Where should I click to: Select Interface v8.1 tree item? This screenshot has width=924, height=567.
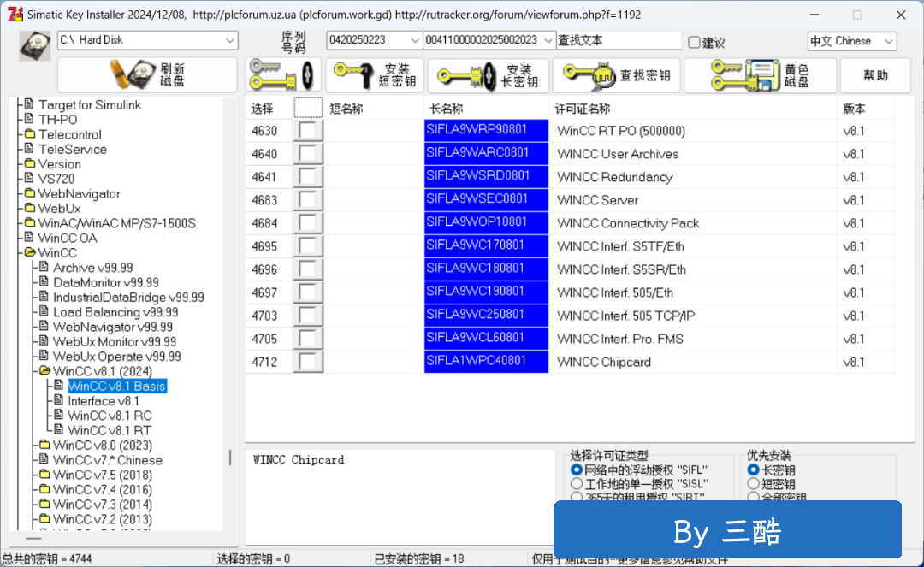(x=104, y=401)
